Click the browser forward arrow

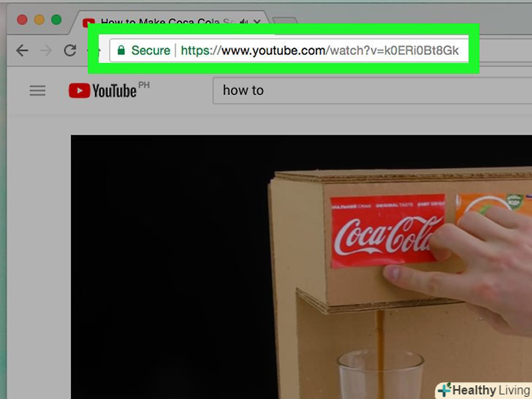pyautogui.click(x=46, y=50)
